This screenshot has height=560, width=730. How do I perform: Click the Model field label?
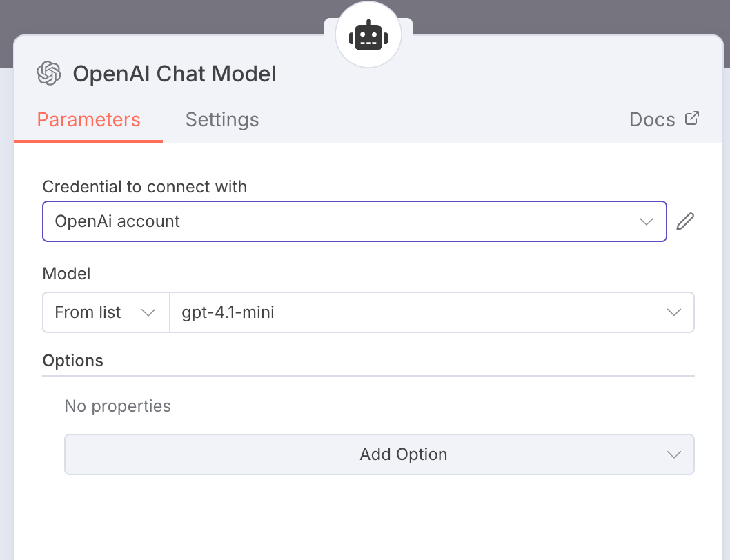tap(66, 274)
